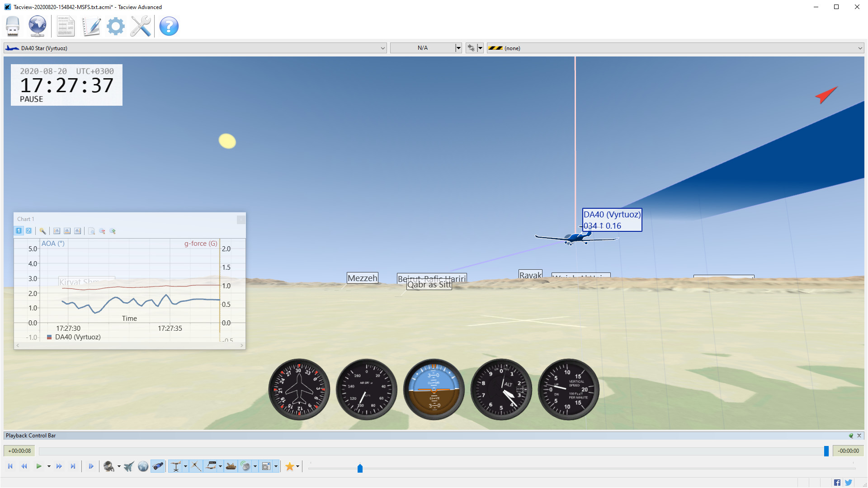
Task: Select the cockpit pilot view icon
Action: (108, 466)
